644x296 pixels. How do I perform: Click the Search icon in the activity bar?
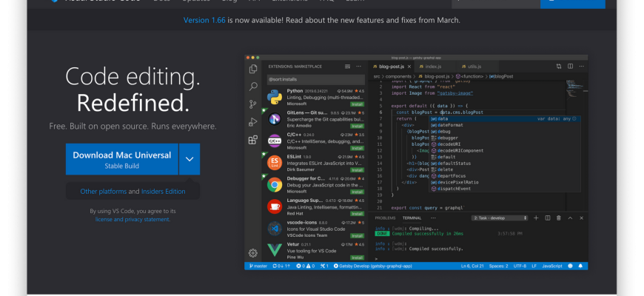253,86
